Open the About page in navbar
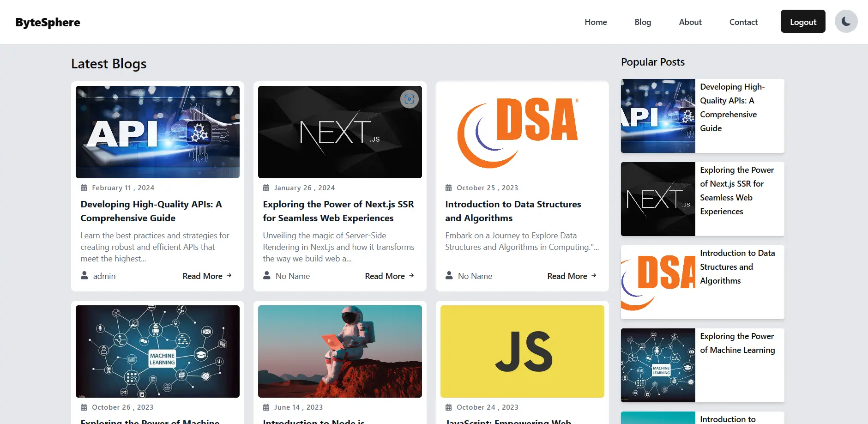This screenshot has width=868, height=424. tap(690, 22)
